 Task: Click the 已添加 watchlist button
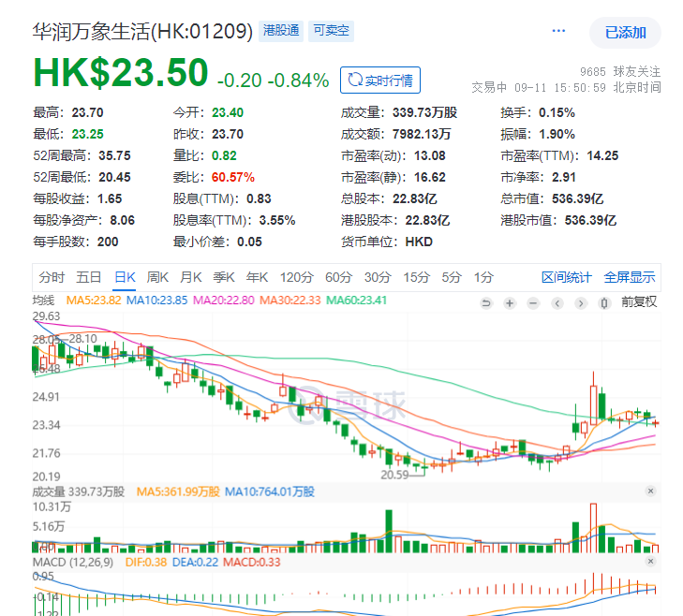(x=625, y=33)
